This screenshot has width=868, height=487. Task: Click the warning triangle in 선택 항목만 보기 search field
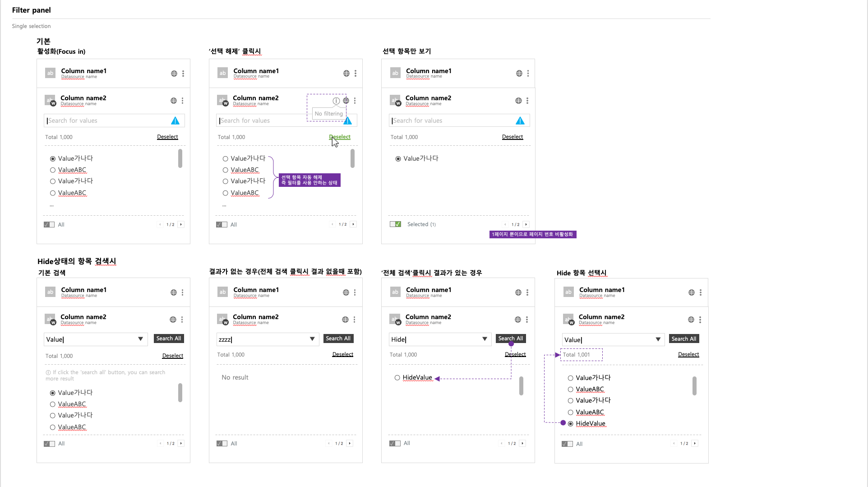coord(520,121)
